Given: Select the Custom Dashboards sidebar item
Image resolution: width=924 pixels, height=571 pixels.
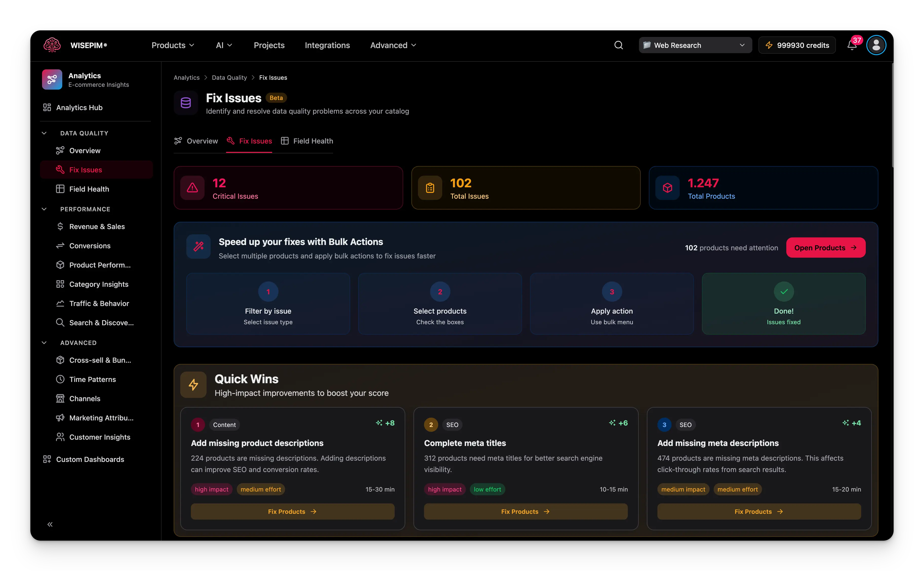Looking at the screenshot, I should click(90, 459).
